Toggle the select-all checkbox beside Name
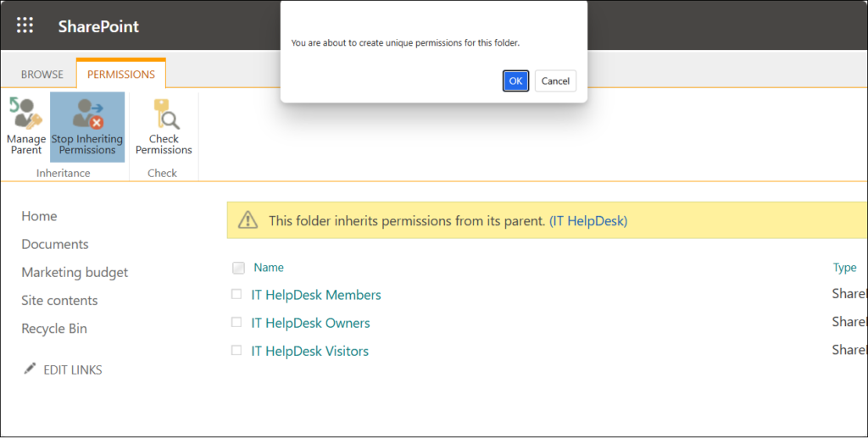 tap(238, 268)
